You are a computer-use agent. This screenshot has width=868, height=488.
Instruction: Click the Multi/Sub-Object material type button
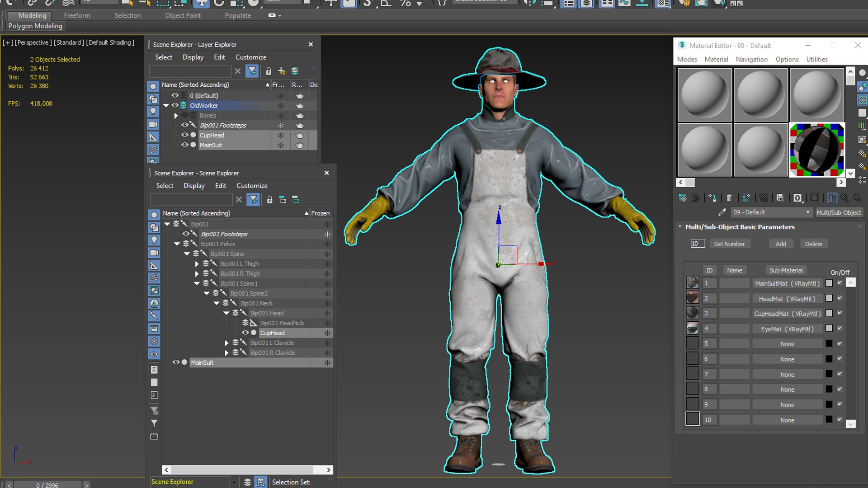839,212
